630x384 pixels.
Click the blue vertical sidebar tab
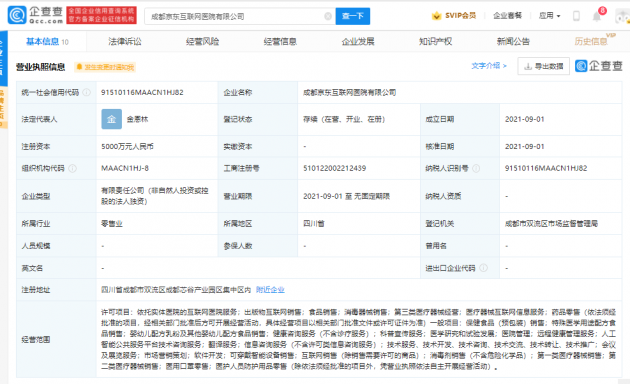tap(4, 59)
